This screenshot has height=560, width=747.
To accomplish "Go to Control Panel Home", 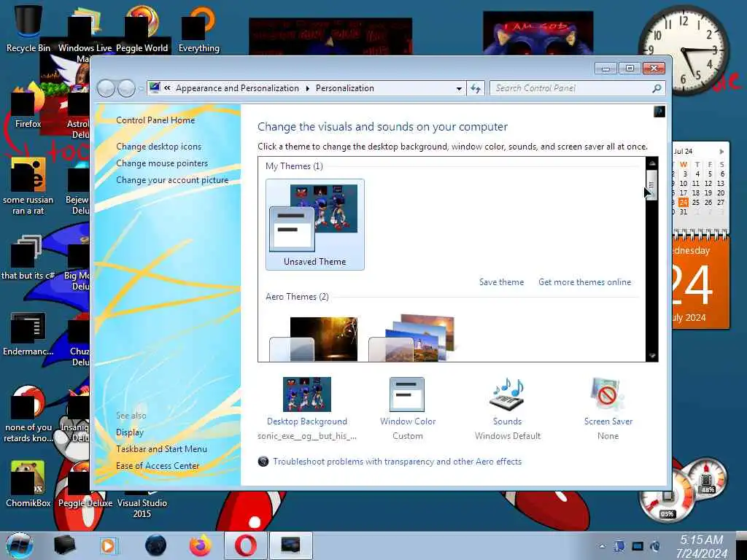I will tap(155, 120).
